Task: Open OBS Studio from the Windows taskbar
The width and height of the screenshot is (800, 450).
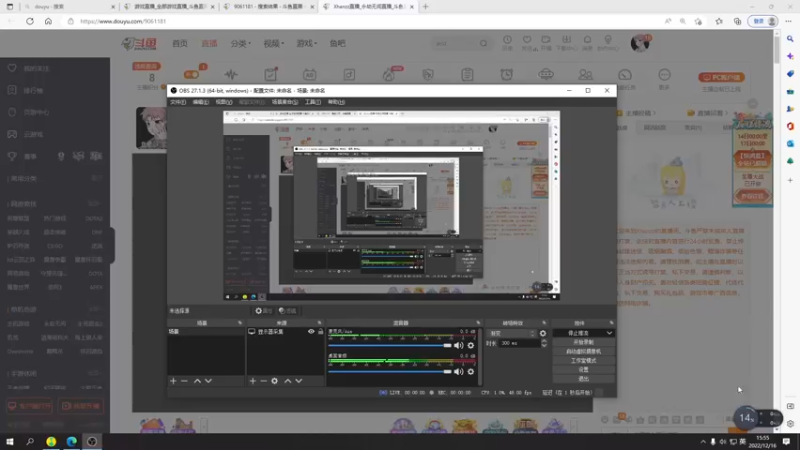Action: [92, 441]
